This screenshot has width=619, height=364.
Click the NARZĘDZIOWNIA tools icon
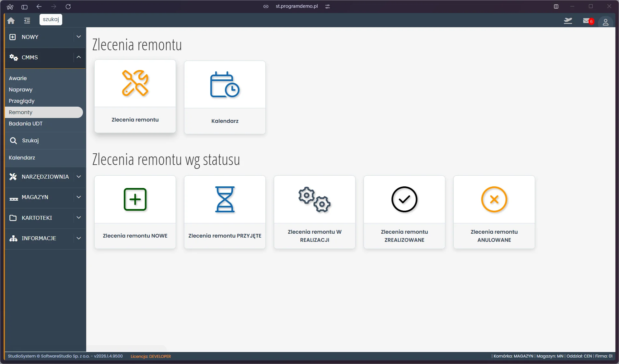13,177
